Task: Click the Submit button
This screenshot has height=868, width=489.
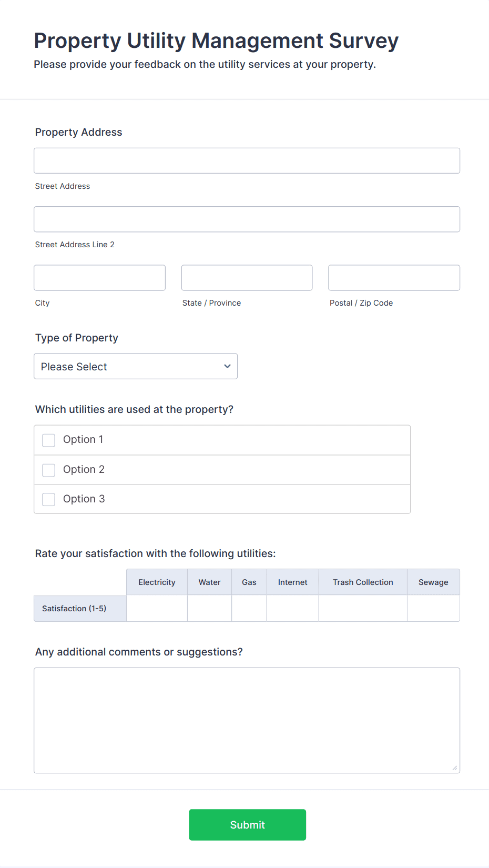Action: (247, 824)
